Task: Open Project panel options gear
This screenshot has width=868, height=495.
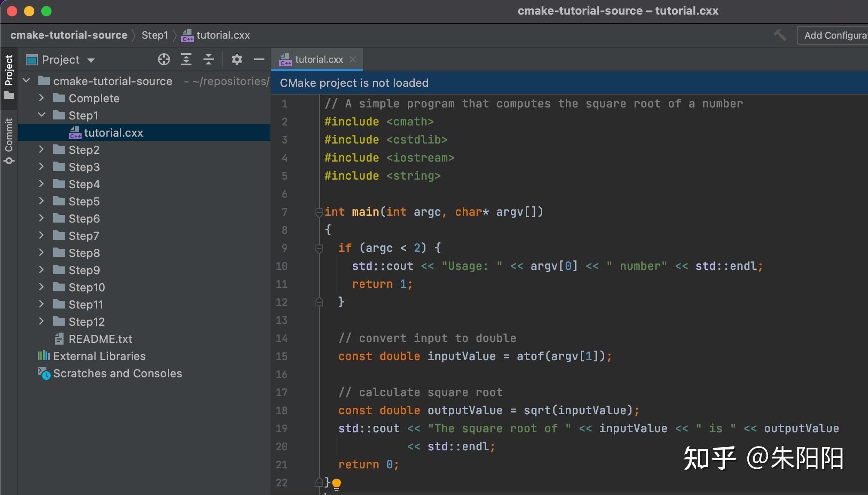Action: [x=237, y=59]
